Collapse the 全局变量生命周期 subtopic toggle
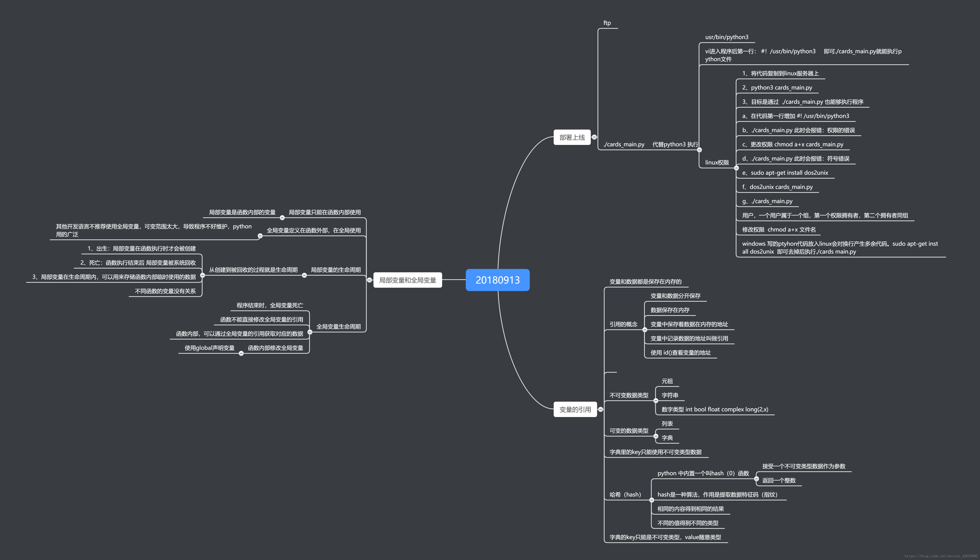 tap(310, 332)
